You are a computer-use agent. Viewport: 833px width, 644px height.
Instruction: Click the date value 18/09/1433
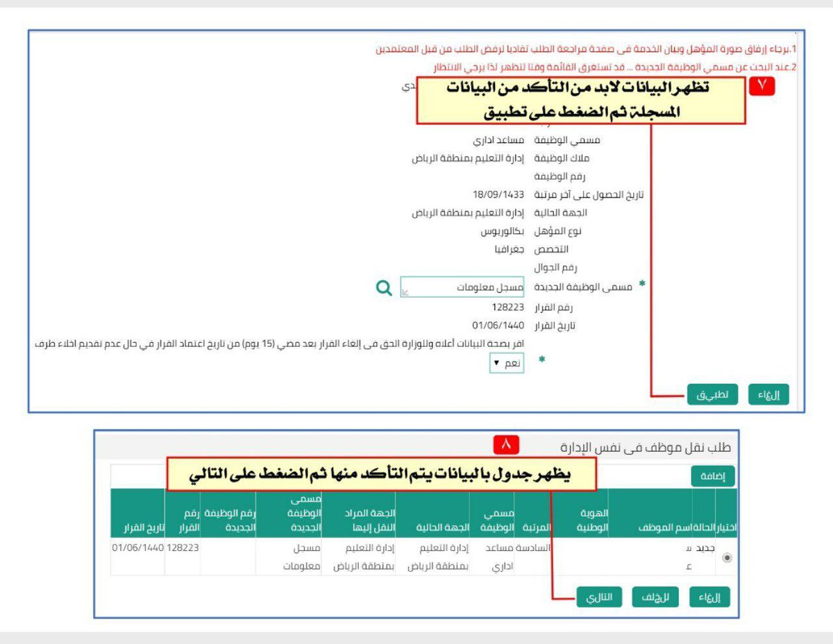pos(498,194)
